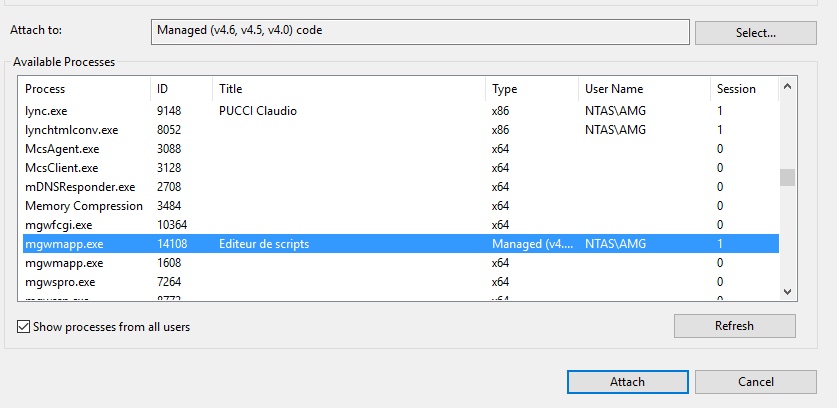Sort by the Title column header
837x408 pixels.
click(349, 89)
